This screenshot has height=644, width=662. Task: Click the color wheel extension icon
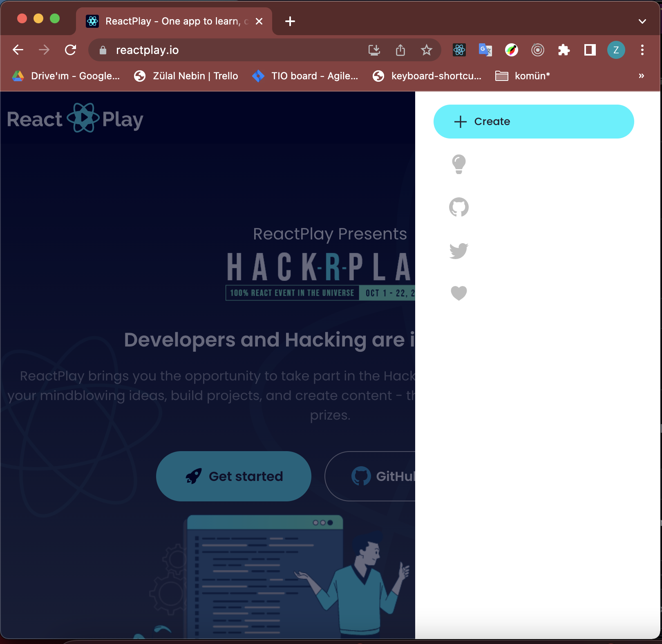pos(511,50)
